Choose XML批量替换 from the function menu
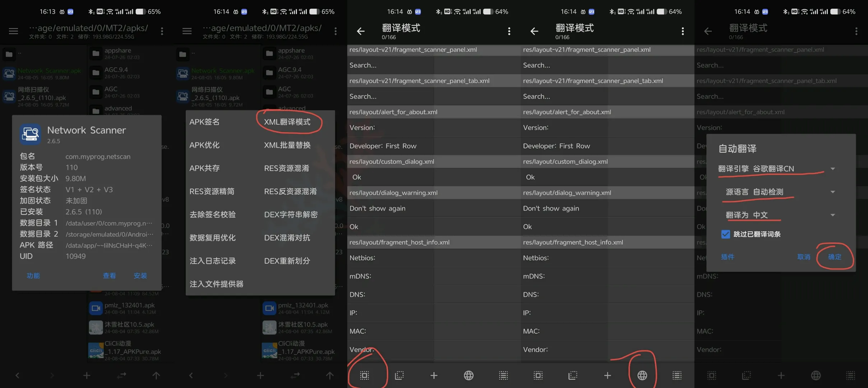 coord(287,145)
